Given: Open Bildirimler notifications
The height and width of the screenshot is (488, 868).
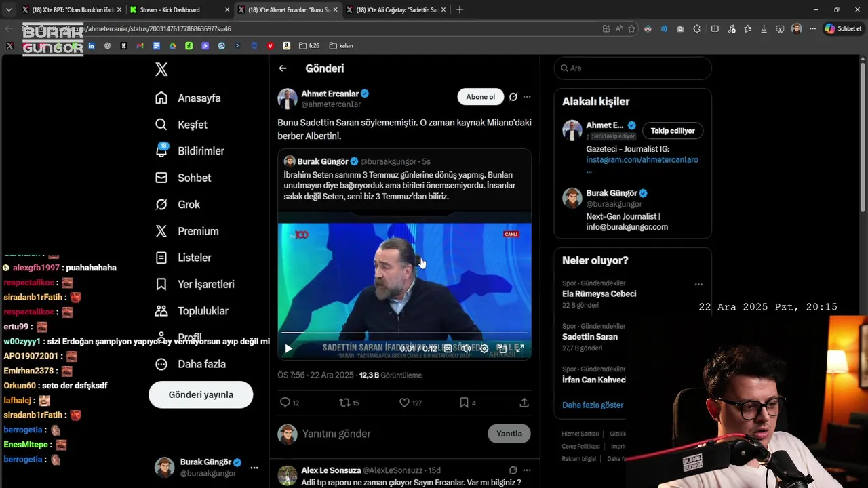Looking at the screenshot, I should coord(189,151).
